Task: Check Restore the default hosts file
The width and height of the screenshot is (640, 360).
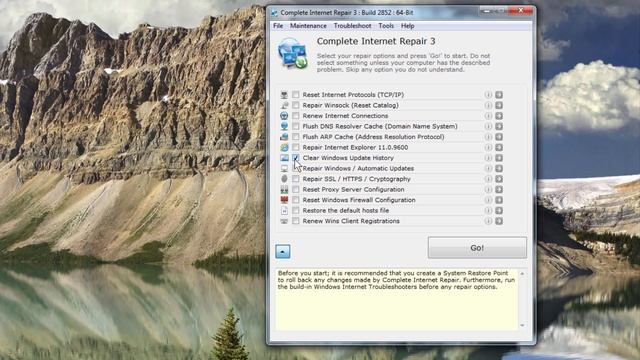Action: [x=296, y=211]
